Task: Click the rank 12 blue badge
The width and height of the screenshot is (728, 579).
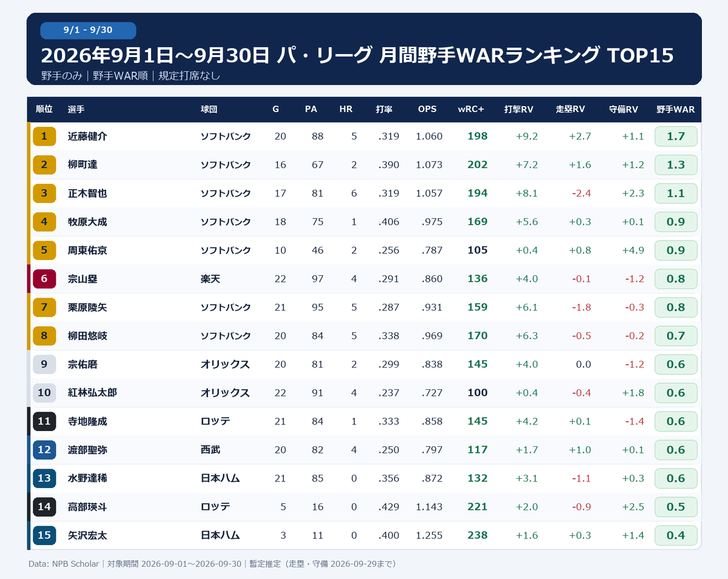Action: click(44, 450)
